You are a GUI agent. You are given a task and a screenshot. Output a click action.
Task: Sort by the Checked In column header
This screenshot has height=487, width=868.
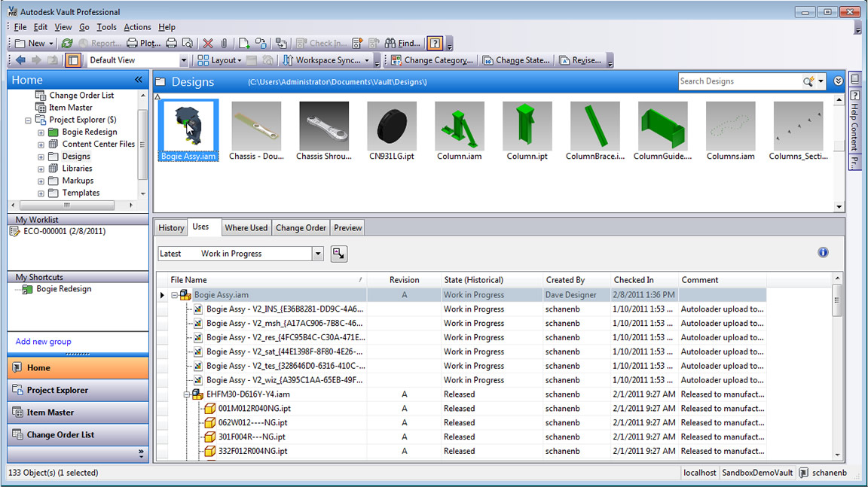click(x=643, y=280)
